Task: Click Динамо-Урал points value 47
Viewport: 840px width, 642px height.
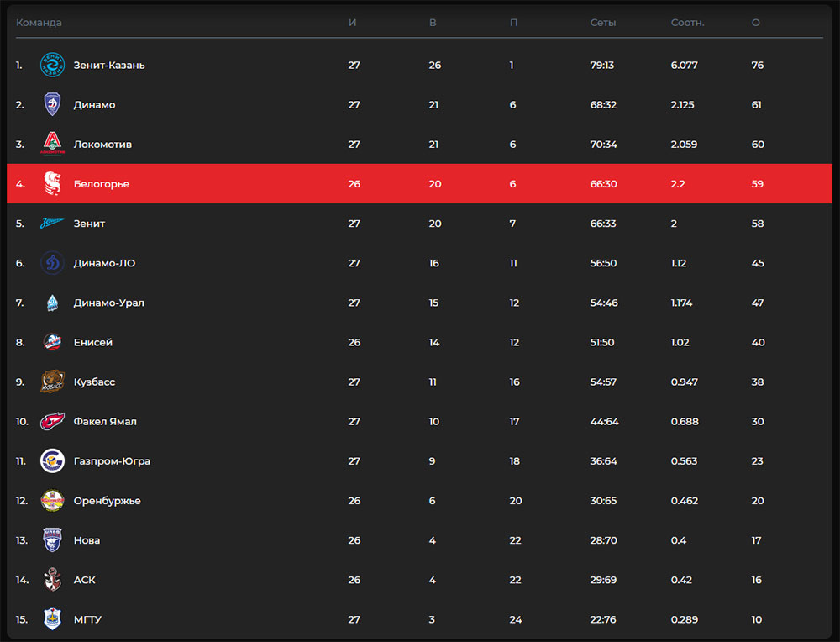Action: coord(758,303)
